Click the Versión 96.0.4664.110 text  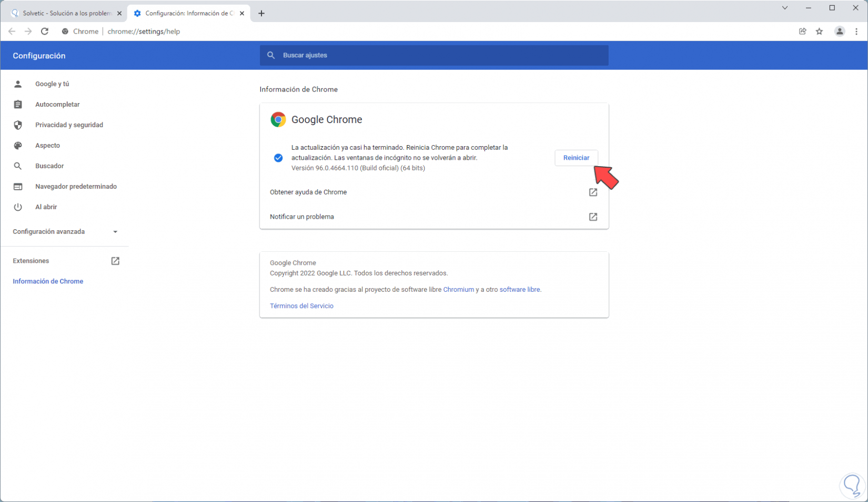(358, 168)
